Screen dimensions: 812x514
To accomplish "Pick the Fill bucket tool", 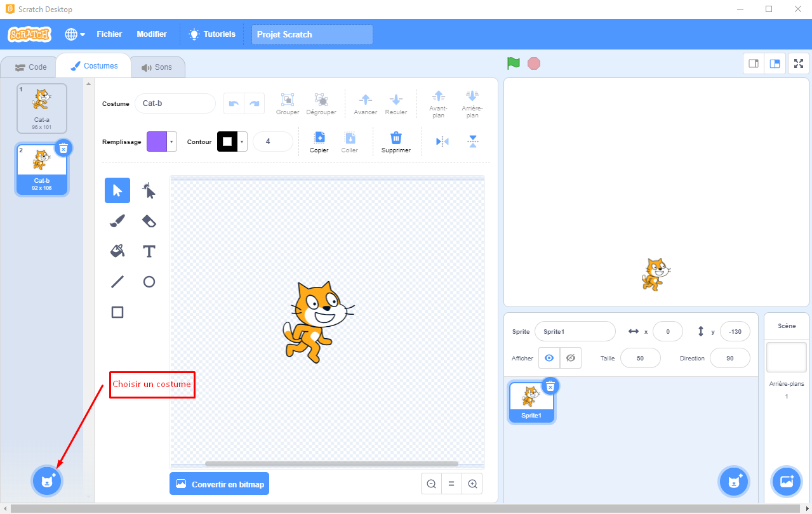I will 117,251.
